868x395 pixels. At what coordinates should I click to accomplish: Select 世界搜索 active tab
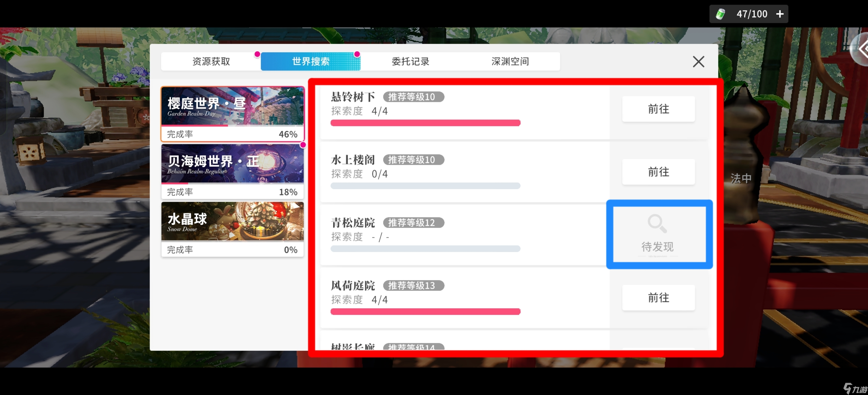click(x=309, y=60)
